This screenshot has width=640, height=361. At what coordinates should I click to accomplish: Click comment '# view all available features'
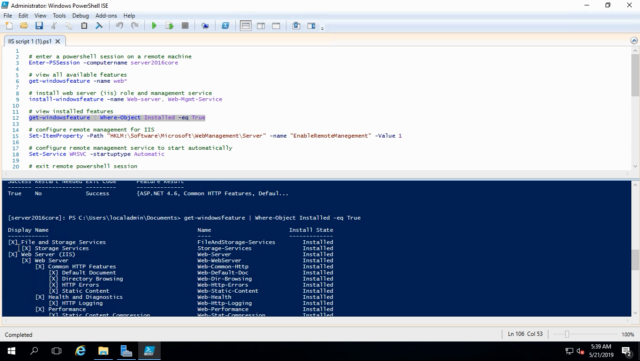point(78,75)
